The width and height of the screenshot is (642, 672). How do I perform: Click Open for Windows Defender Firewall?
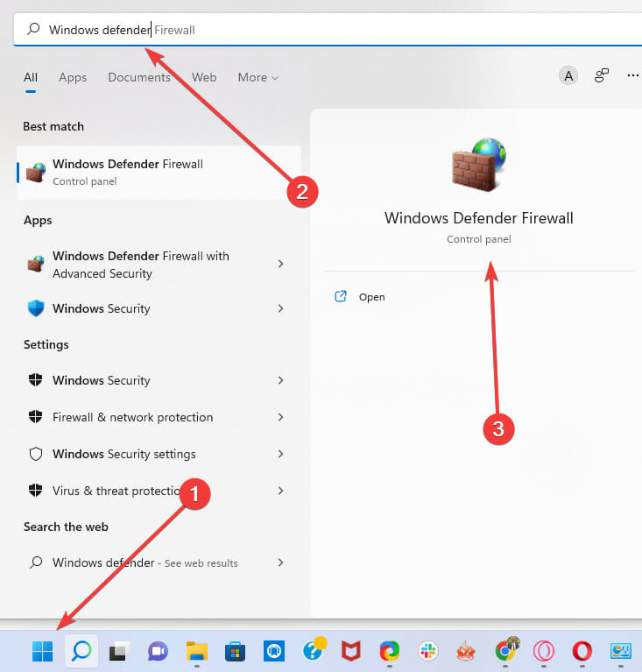pos(372,297)
